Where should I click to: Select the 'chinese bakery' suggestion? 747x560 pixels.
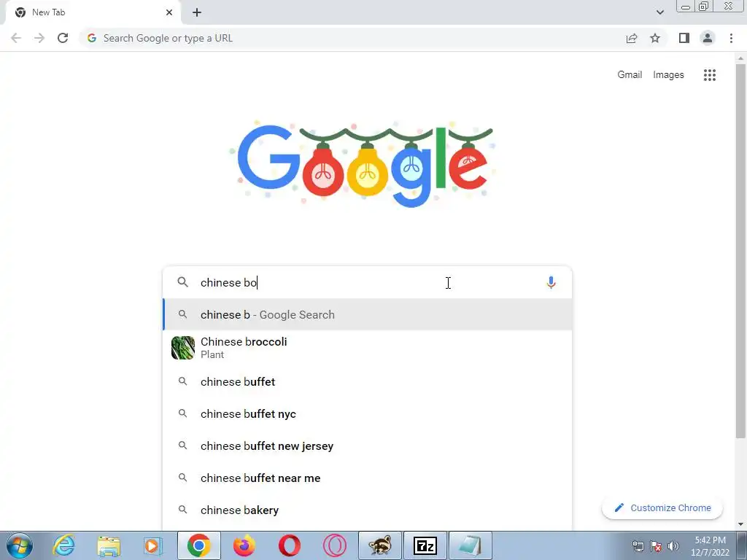pyautogui.click(x=368, y=510)
